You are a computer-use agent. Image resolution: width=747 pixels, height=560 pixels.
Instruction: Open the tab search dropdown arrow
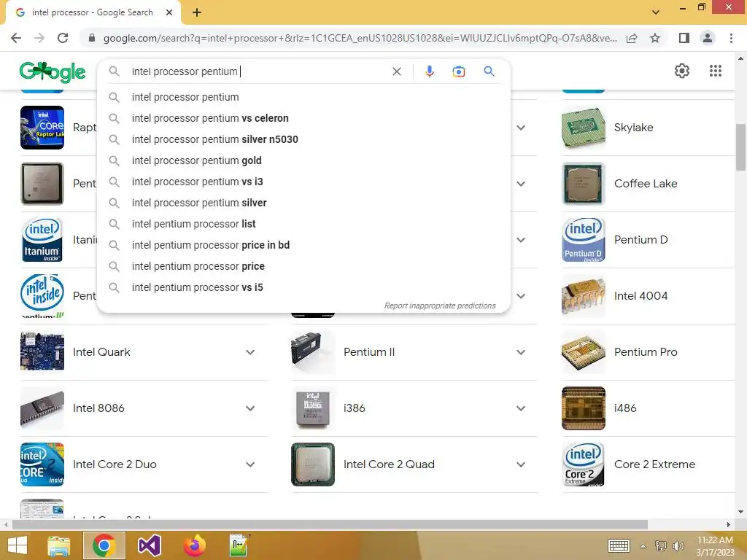pos(656,12)
